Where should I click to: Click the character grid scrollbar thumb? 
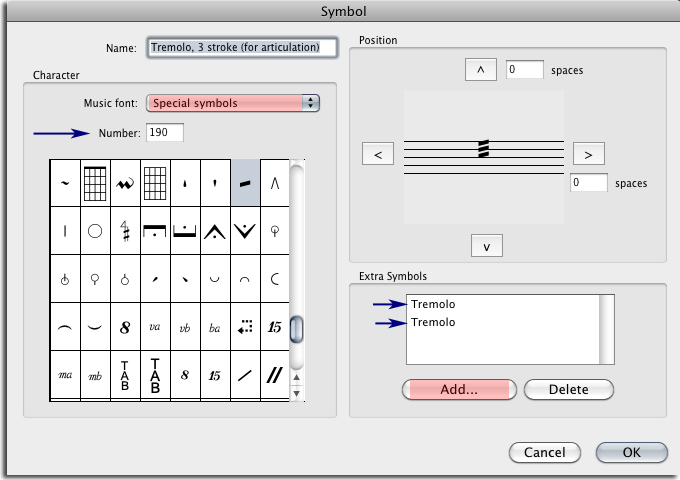point(296,329)
